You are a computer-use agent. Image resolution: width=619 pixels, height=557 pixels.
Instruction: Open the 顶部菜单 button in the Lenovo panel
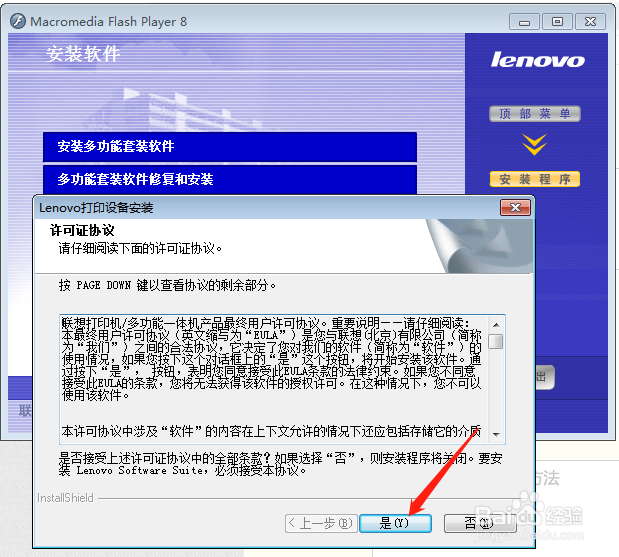[535, 114]
